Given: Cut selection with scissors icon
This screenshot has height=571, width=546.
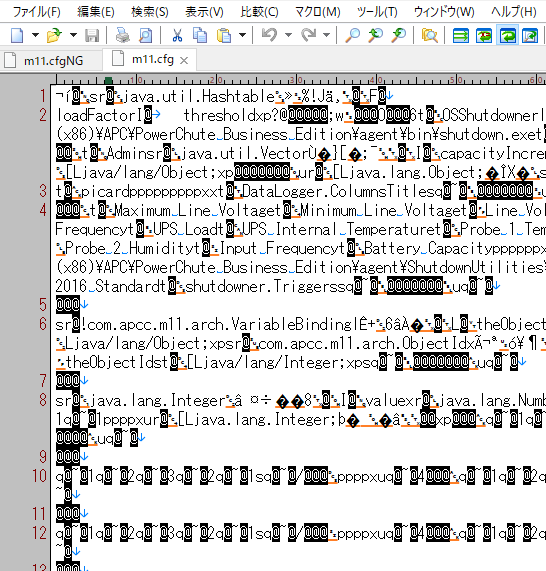Looking at the screenshot, I should [177, 35].
